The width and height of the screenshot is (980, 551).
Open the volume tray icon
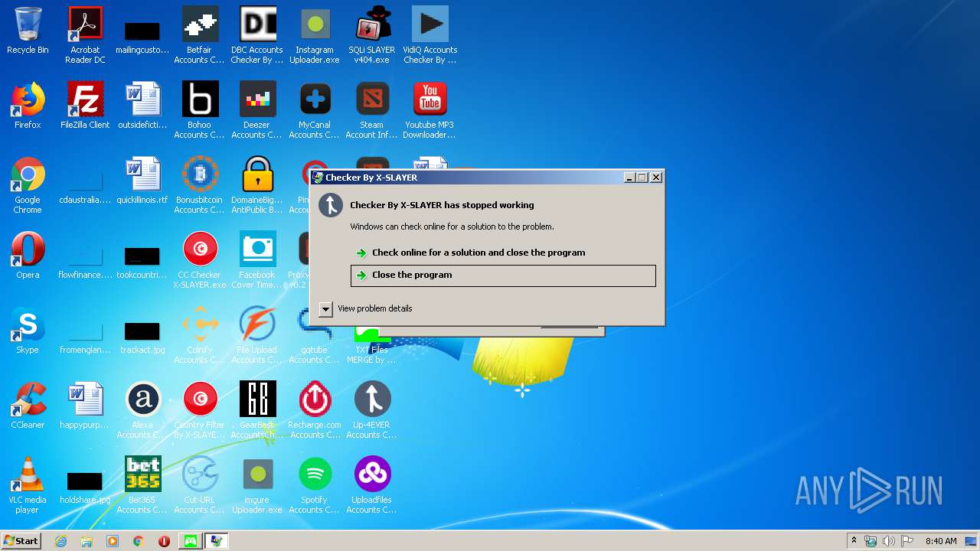888,541
